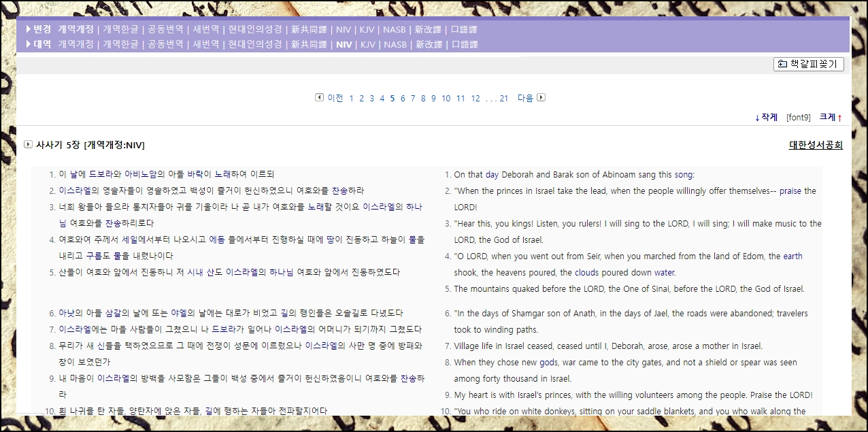Go to next page via 다음
Screen dimensions: 868x432
click(x=525, y=98)
